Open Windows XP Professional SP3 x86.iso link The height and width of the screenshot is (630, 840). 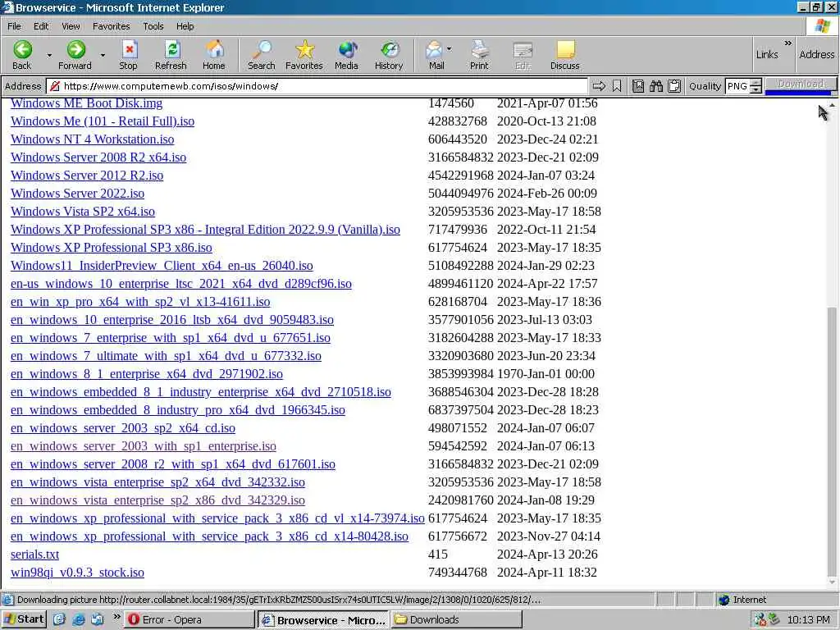point(112,248)
